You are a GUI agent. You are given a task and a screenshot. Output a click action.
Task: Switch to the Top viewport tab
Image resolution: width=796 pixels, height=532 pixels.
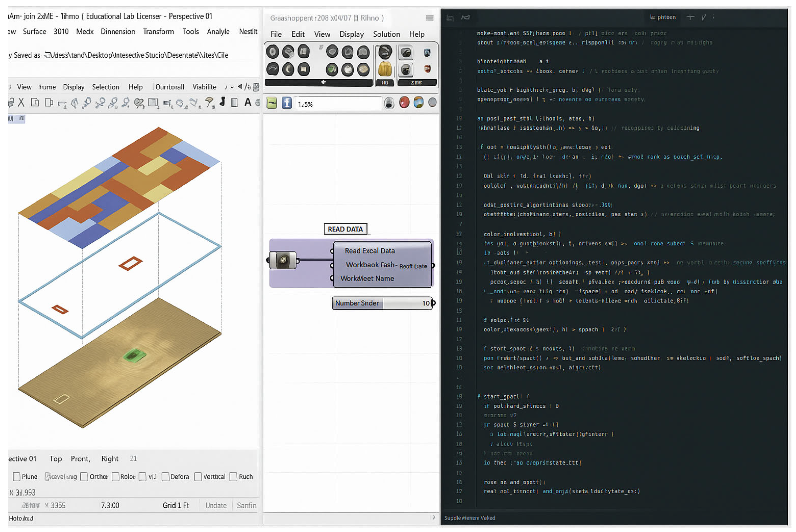tap(56, 459)
